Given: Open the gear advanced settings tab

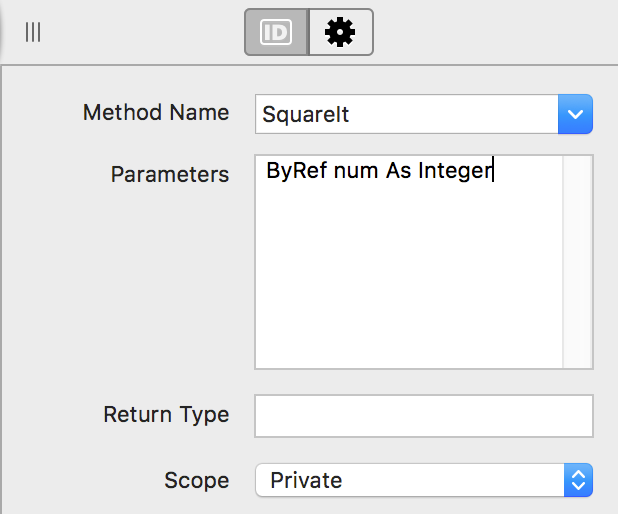Looking at the screenshot, I should pyautogui.click(x=340, y=33).
